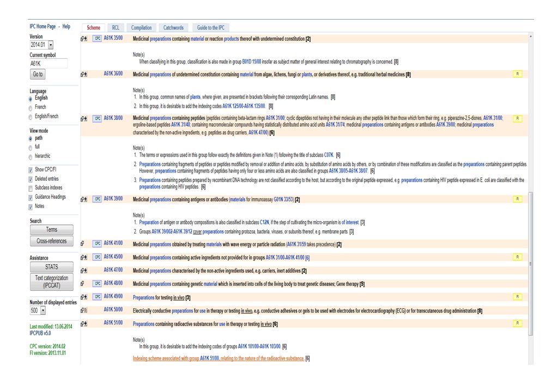Click the Terms search button
The image size is (545, 392).
coord(51,230)
